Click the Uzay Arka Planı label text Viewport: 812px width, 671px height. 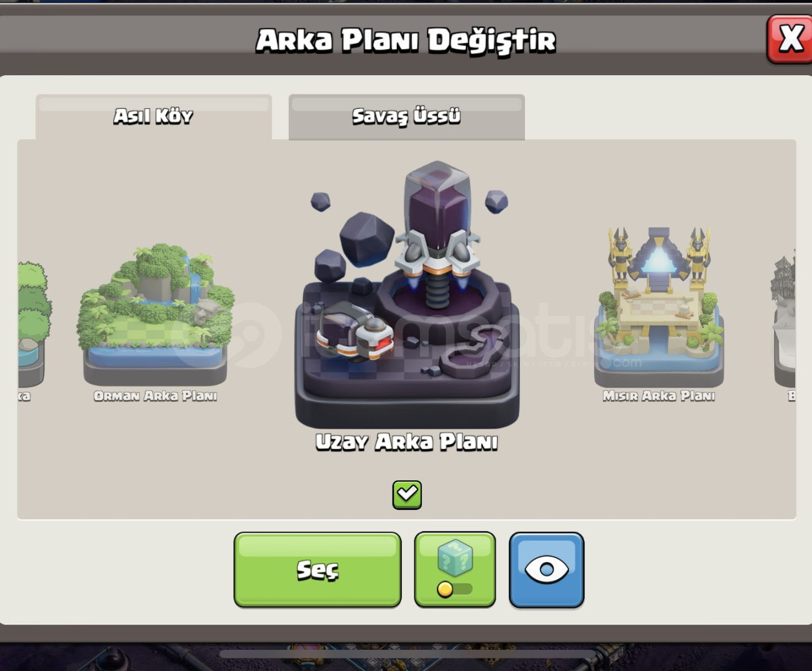(x=407, y=442)
